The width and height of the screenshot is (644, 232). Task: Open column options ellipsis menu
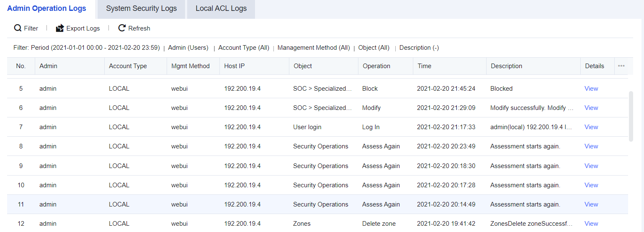click(621, 66)
